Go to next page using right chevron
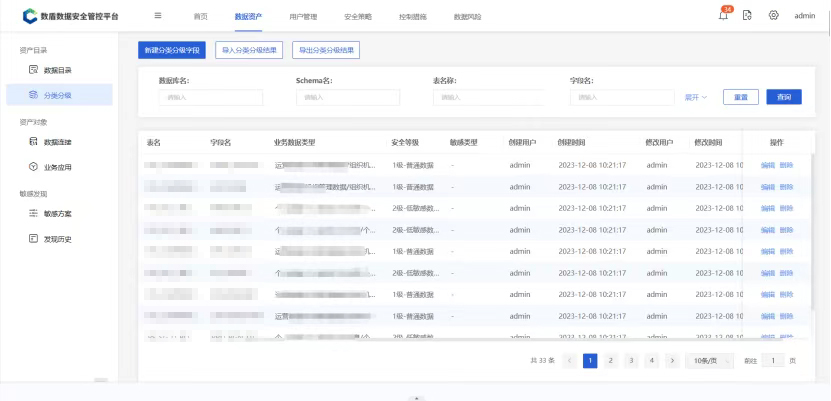 tap(672, 360)
